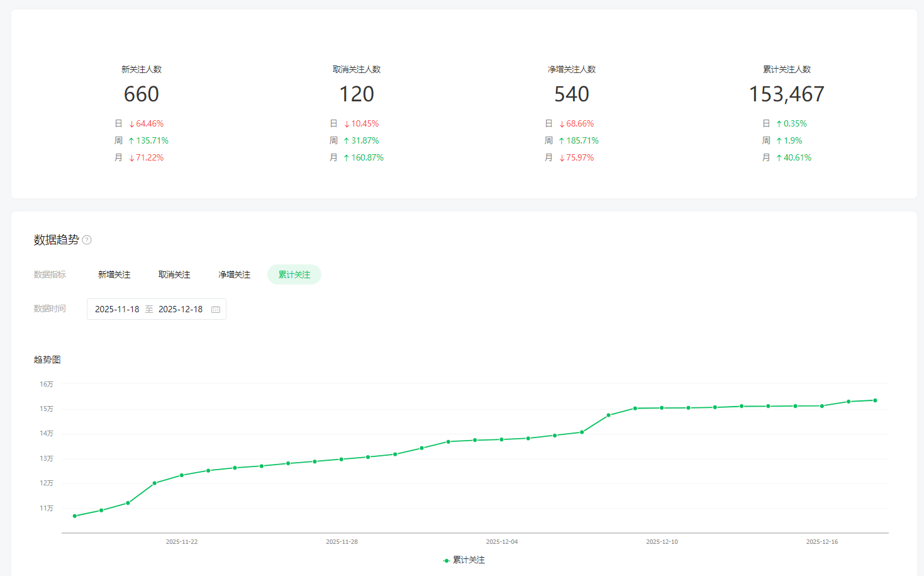Choose the 净增关注 metric
Screen dimensions: 924x576
coord(234,274)
